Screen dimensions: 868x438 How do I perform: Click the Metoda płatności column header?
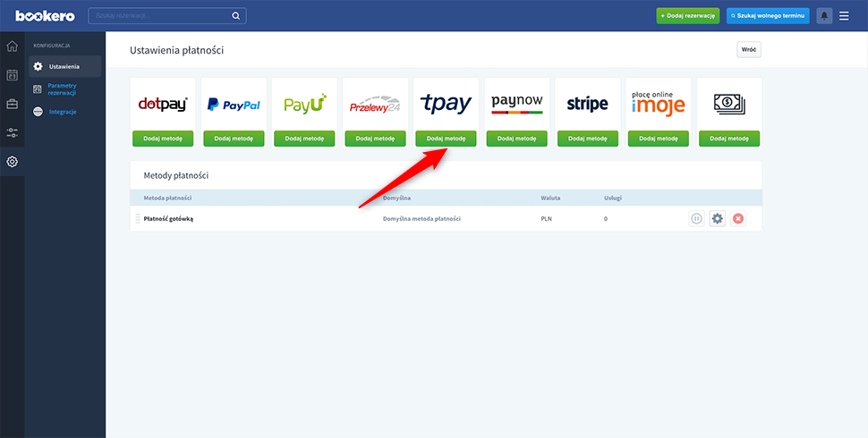coord(167,198)
